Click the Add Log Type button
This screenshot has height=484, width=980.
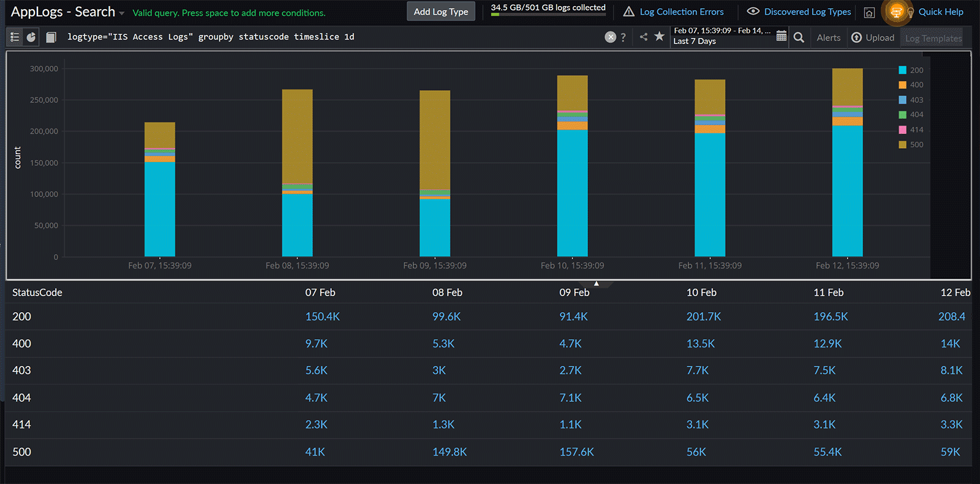point(440,12)
